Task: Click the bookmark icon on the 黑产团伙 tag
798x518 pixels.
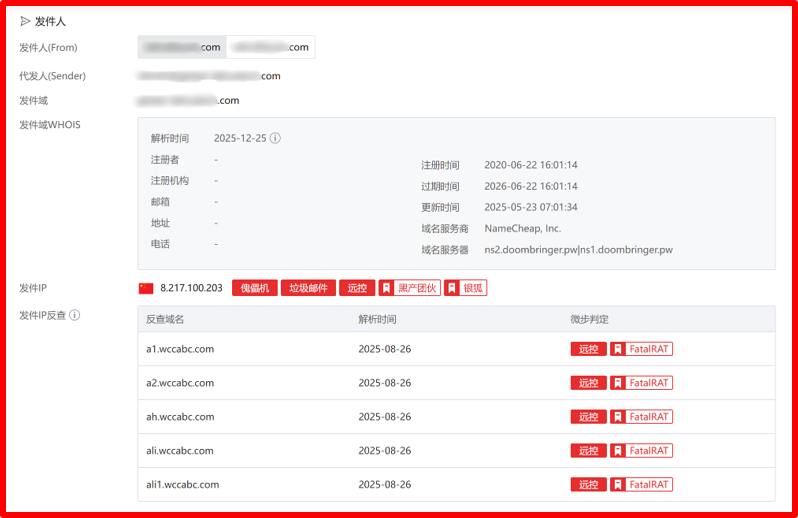Action: tap(386, 288)
